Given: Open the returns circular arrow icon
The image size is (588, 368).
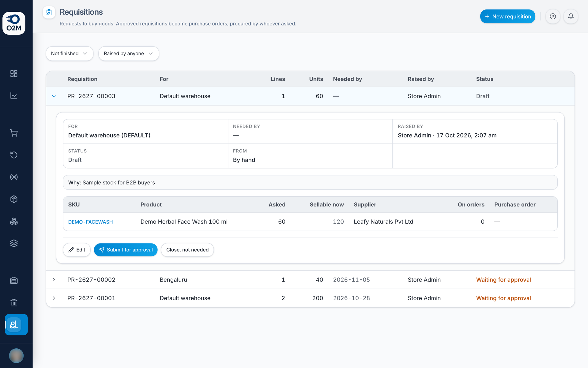Looking at the screenshot, I should [14, 155].
